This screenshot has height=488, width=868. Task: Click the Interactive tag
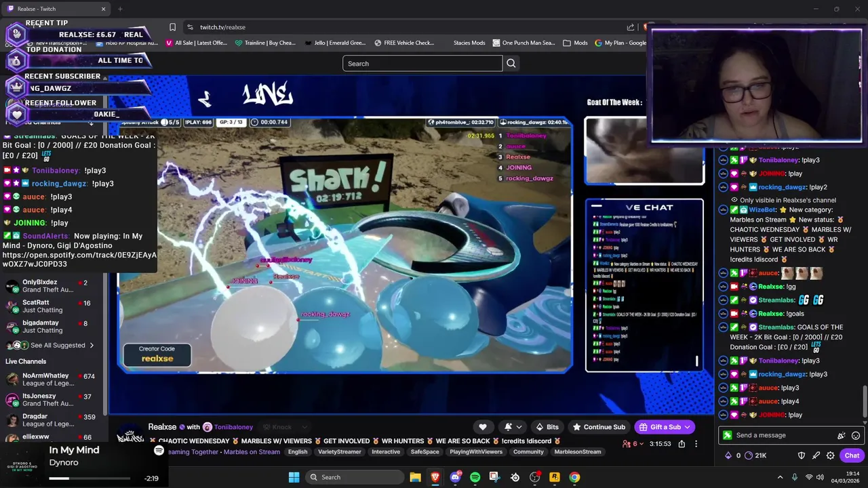click(386, 452)
